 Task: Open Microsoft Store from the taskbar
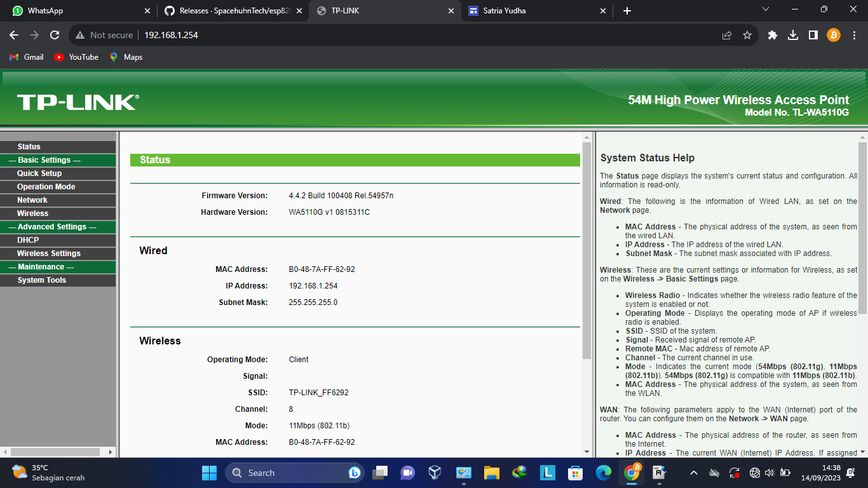click(575, 473)
